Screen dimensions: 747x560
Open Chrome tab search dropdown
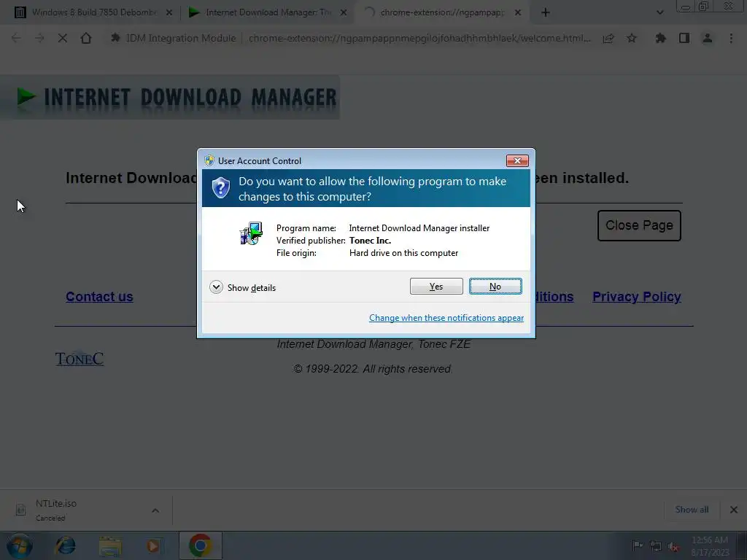point(659,13)
